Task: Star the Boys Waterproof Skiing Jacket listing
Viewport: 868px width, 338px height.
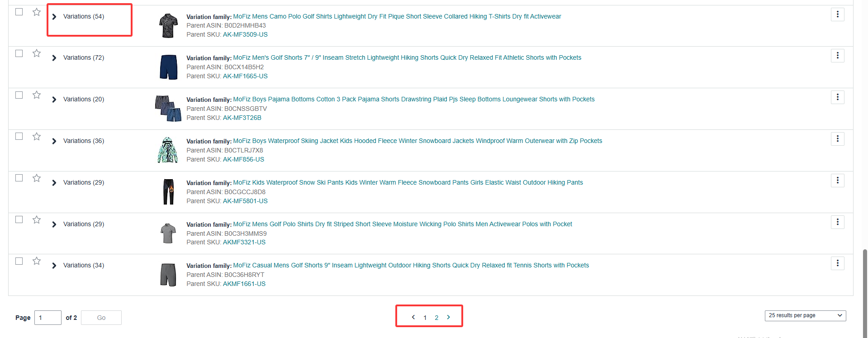Action: 37,137
